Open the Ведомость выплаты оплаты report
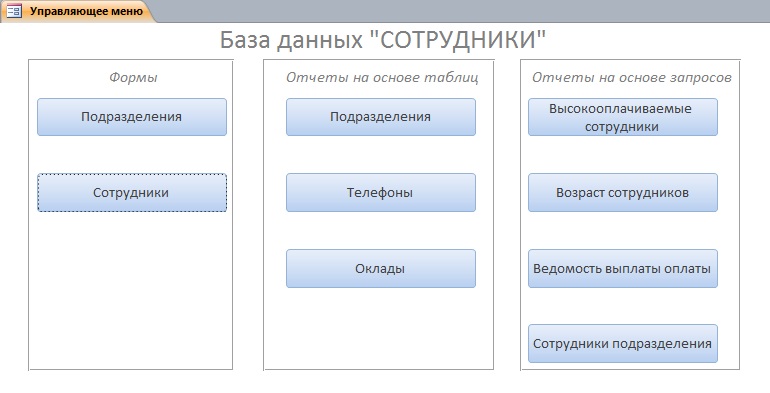 click(623, 269)
